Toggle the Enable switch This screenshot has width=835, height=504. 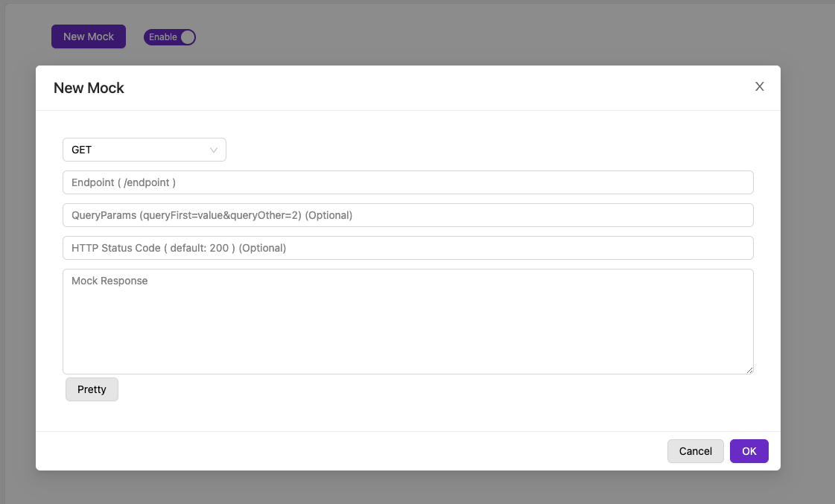170,37
